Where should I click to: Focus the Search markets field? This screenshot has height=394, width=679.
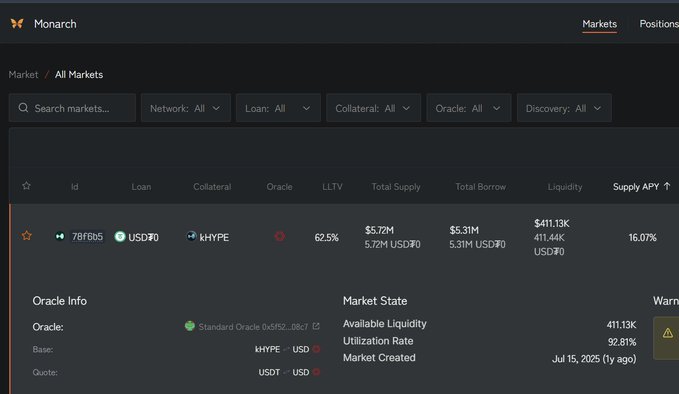tap(72, 108)
